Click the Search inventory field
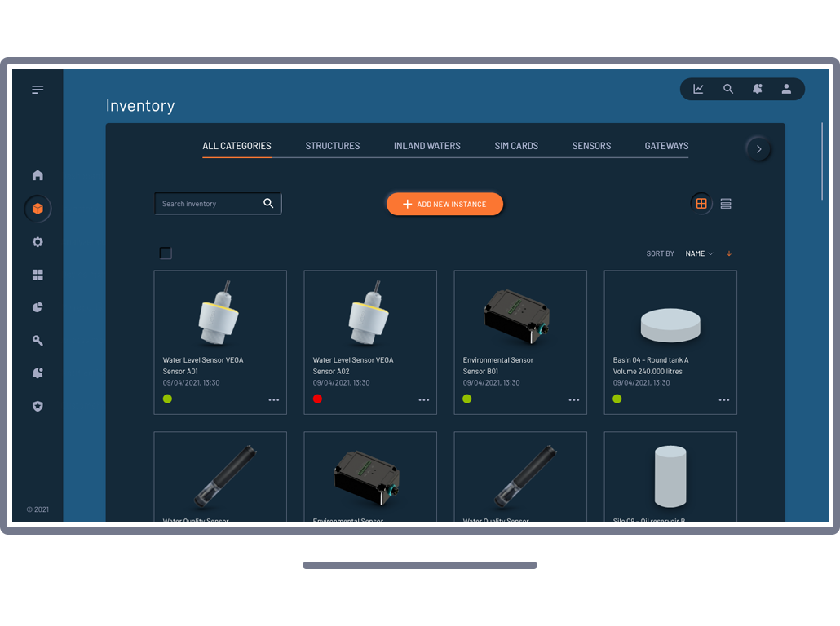The image size is (840, 626). pyautogui.click(x=209, y=204)
